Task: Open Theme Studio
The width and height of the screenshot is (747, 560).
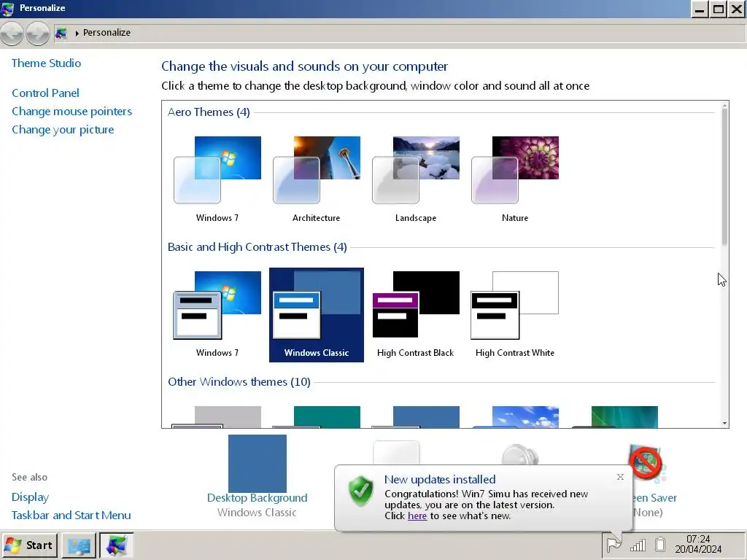Action: point(46,63)
